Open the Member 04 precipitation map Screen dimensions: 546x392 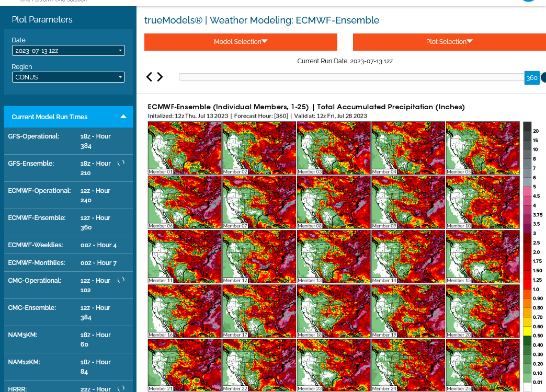coord(408,148)
